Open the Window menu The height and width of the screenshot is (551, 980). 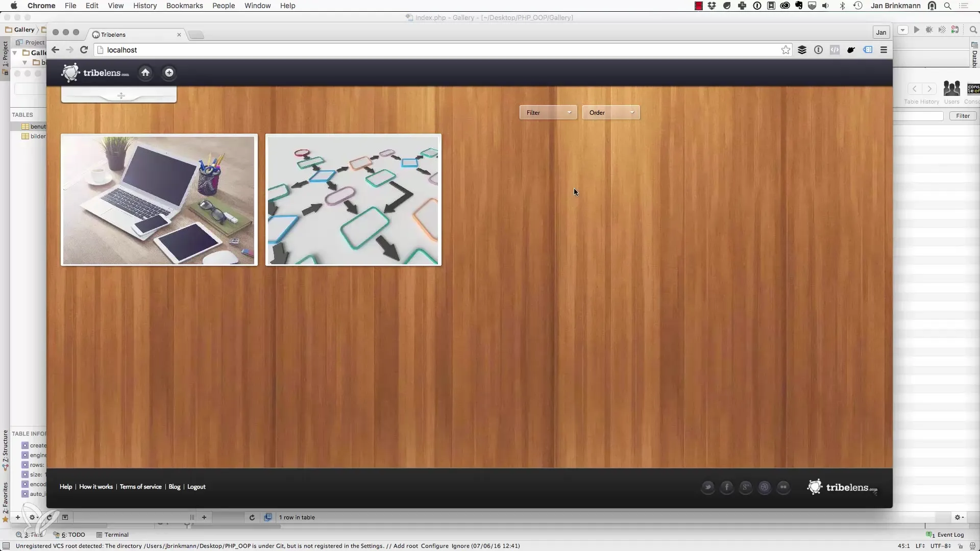pyautogui.click(x=257, y=6)
